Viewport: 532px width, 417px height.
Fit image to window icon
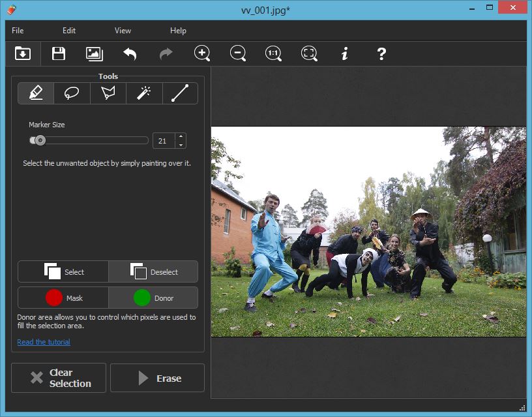[x=309, y=54]
